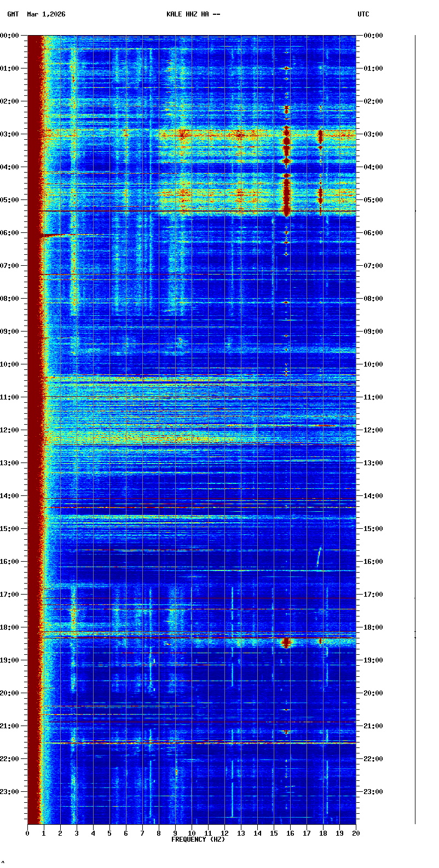Click the 20 Hz frequency tick label
Image resolution: width=439 pixels, height=868 pixels.
[356, 833]
